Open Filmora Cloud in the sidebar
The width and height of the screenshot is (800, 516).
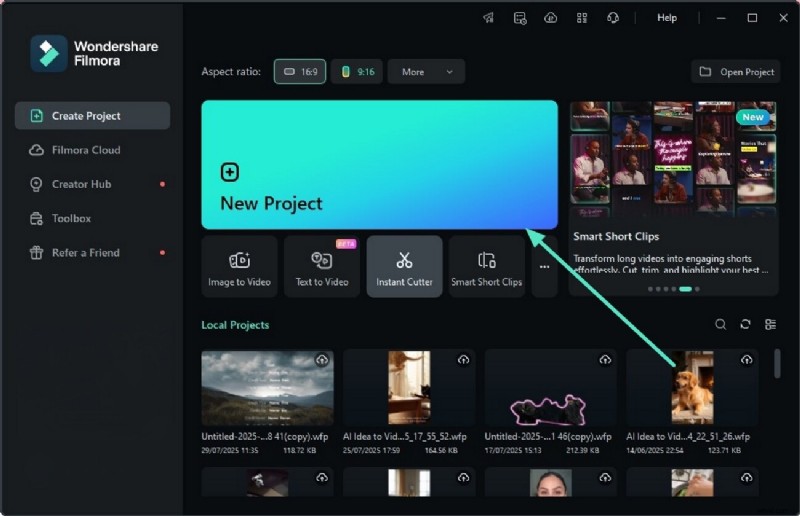click(86, 150)
